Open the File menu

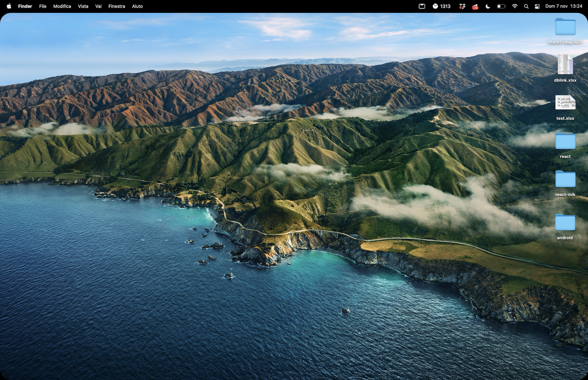coord(43,6)
